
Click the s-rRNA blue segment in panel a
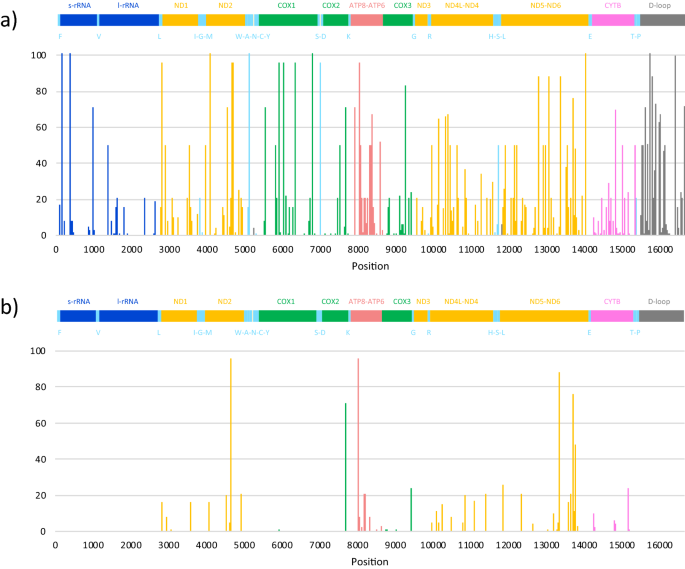[78, 20]
